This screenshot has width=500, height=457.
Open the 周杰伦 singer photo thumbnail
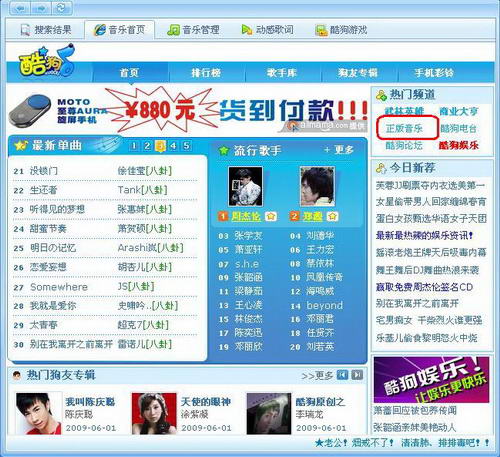tap(245, 187)
